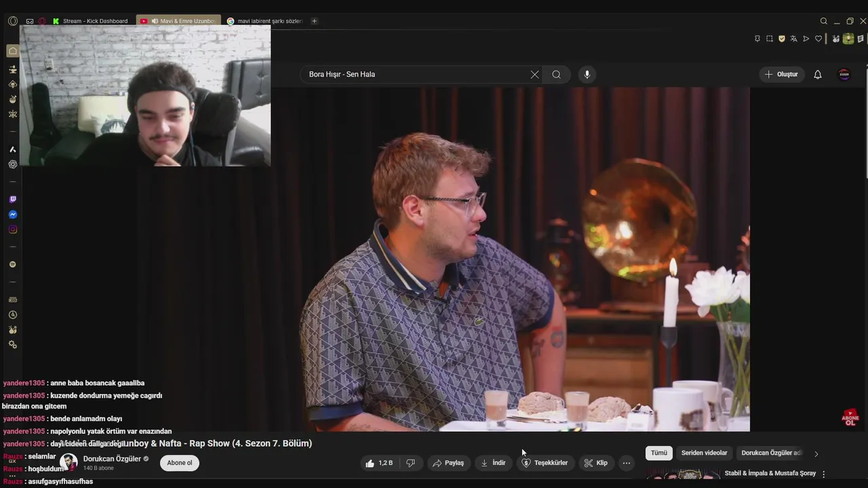Open YouTube notifications bell

click(x=818, y=75)
